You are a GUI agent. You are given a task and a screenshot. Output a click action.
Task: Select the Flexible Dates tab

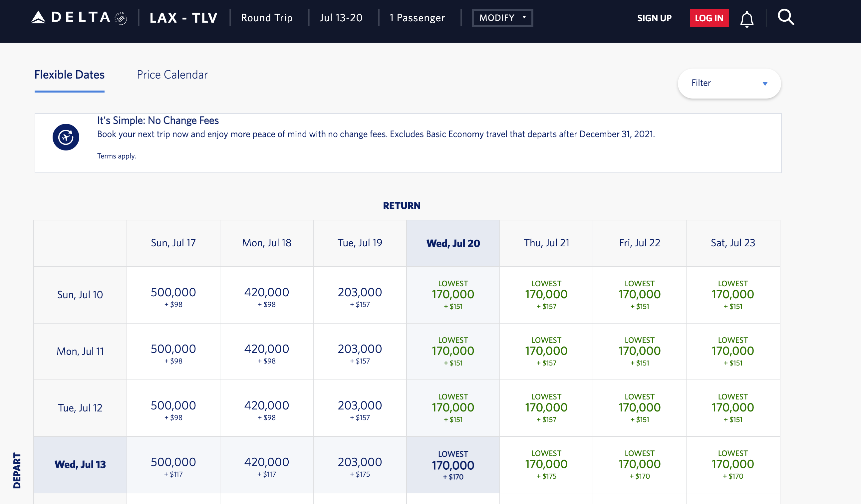69,75
